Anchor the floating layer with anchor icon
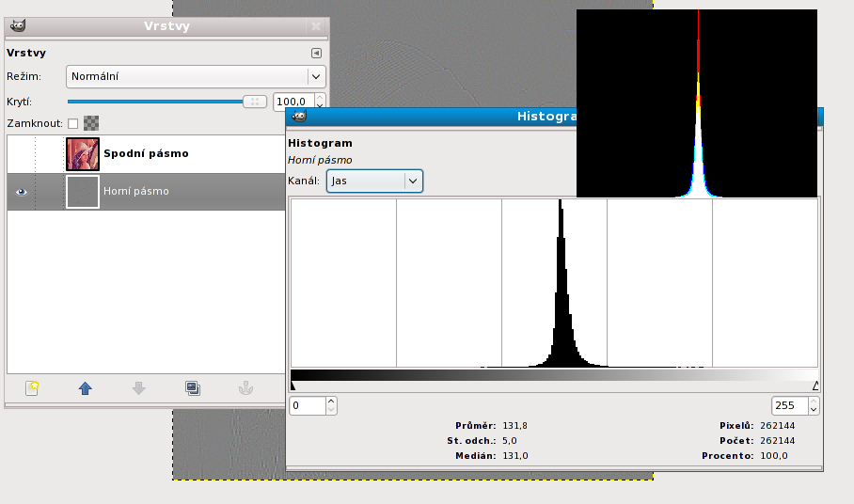Screen dimensions: 854x504 245,388
